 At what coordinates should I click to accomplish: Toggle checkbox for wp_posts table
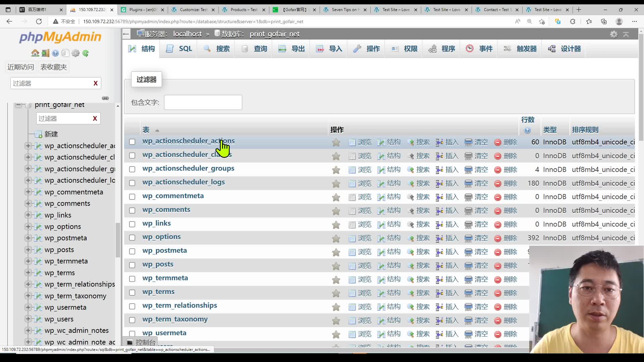tap(132, 265)
